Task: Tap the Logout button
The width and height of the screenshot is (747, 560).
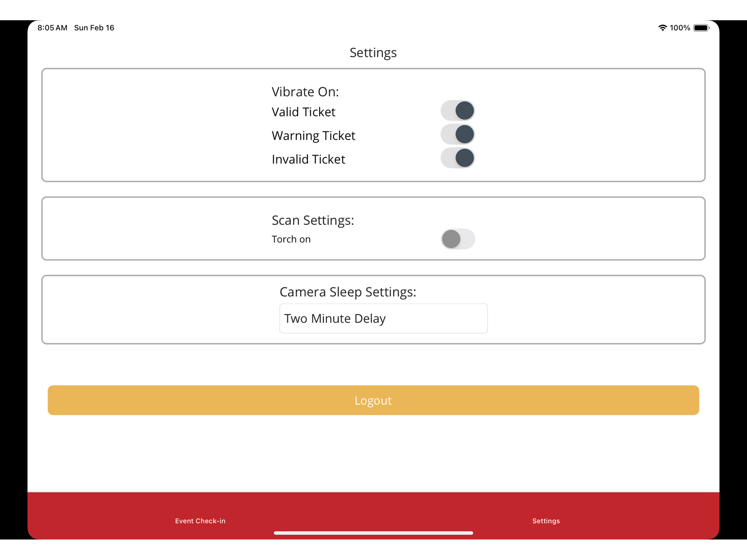Action: tap(373, 400)
